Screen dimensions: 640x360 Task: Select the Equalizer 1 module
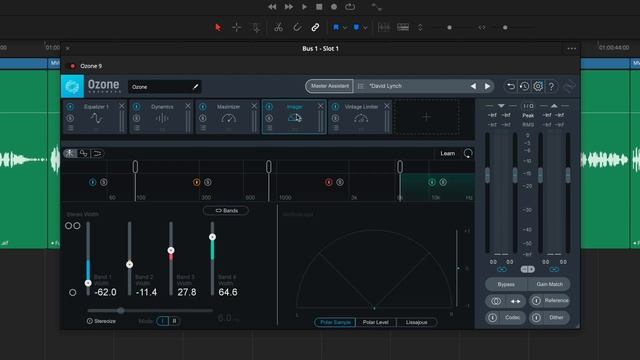click(97, 118)
